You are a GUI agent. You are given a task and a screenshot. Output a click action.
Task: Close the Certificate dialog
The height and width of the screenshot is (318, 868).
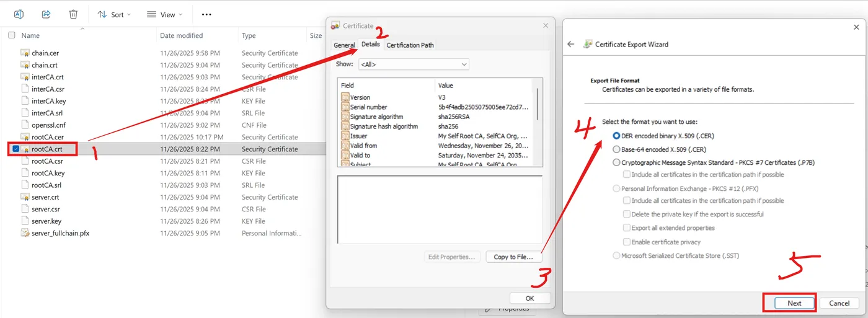tap(546, 25)
